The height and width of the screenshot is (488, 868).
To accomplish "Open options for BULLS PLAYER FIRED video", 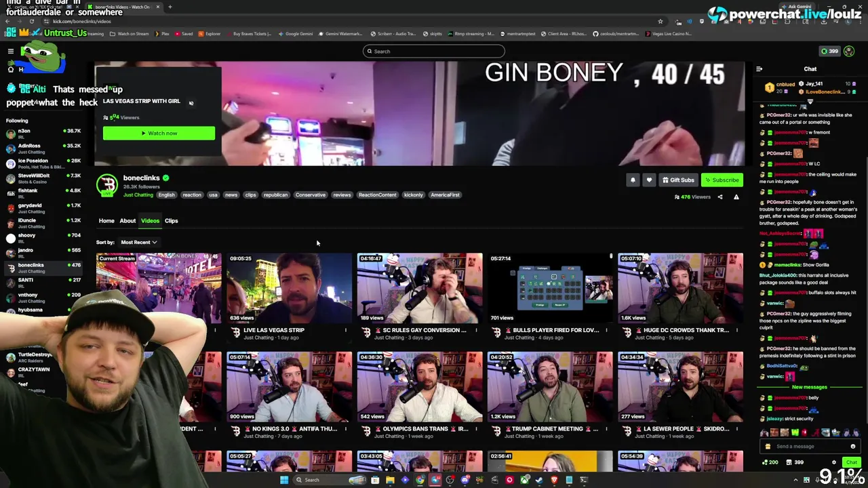I will (x=606, y=331).
